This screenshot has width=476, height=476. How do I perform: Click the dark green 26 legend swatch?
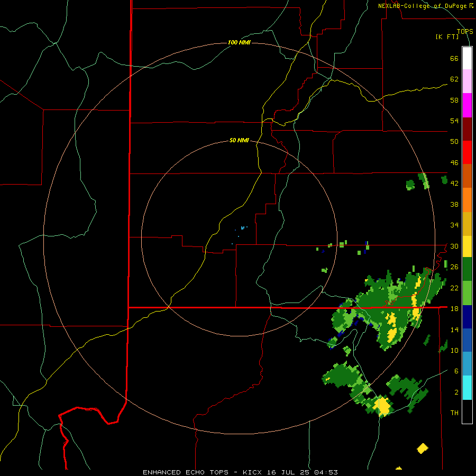click(467, 269)
